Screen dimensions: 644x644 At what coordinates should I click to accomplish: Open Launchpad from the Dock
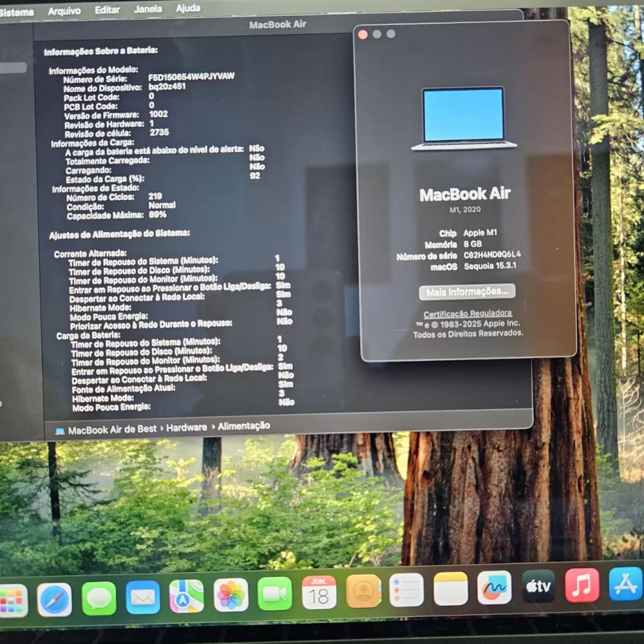tap(12, 600)
